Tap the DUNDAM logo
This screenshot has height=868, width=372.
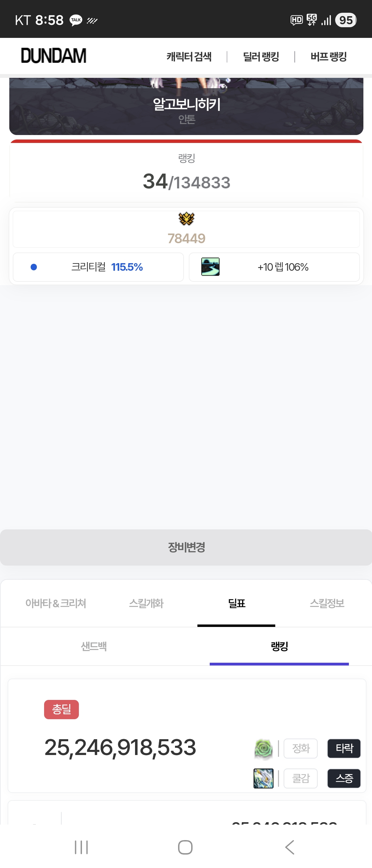pyautogui.click(x=54, y=56)
